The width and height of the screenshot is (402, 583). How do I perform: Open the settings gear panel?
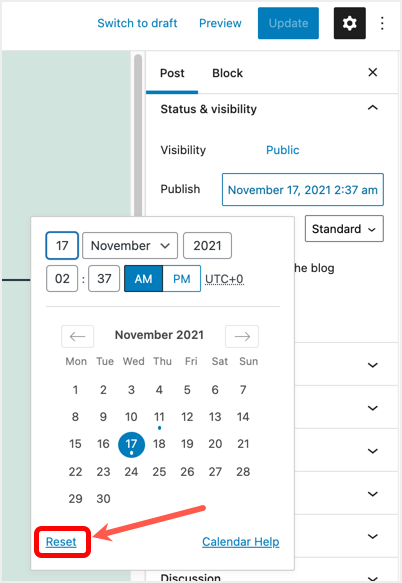point(350,23)
